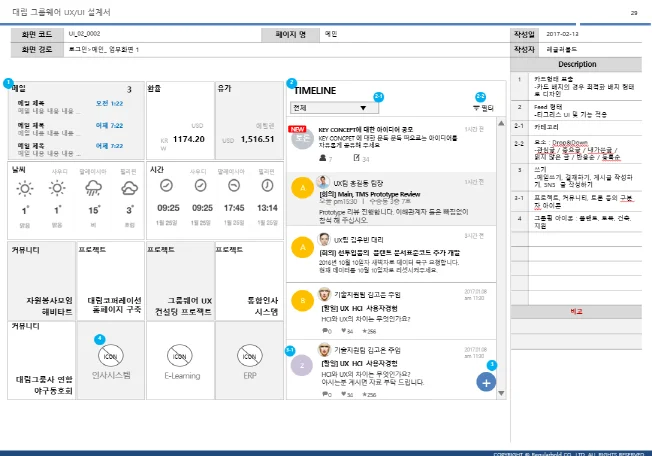Click 김고은 주임 photo in B avatar post

pyautogui.click(x=324, y=294)
